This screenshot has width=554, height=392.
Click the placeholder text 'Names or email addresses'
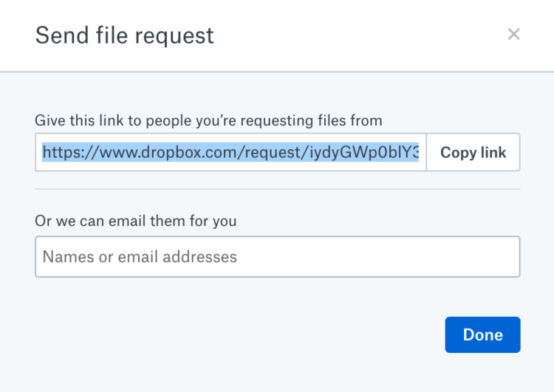coord(140,257)
